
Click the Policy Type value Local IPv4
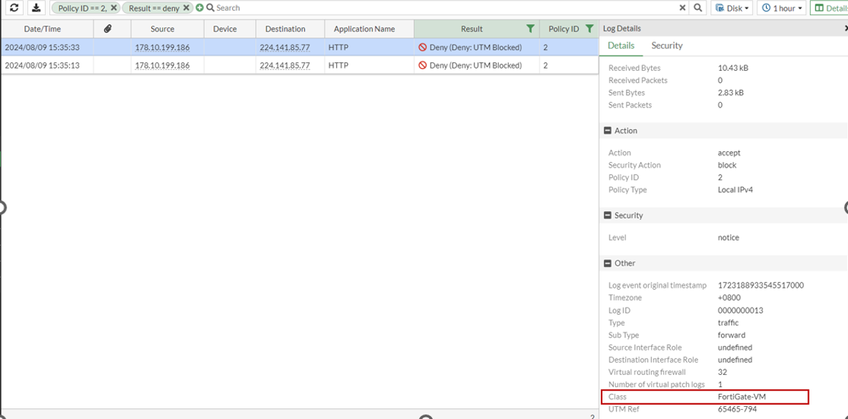point(736,190)
